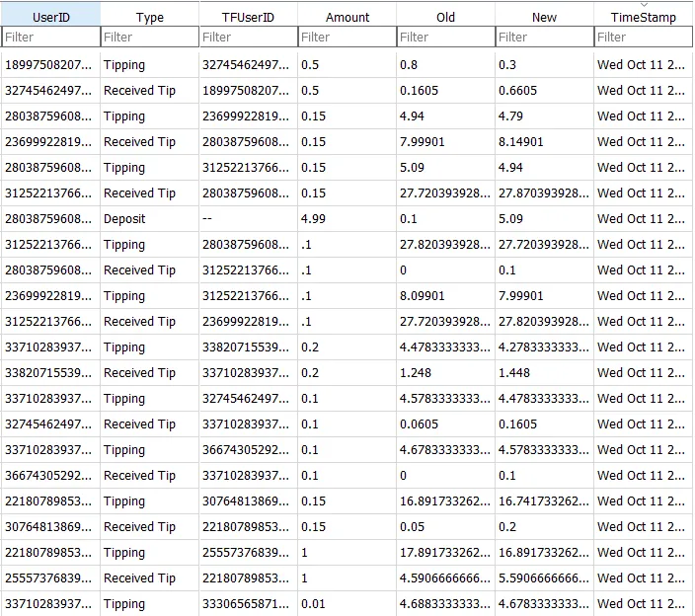Select Old value cell 4.5906666666...
Viewport: 695px width, 616px height.
tap(445, 577)
